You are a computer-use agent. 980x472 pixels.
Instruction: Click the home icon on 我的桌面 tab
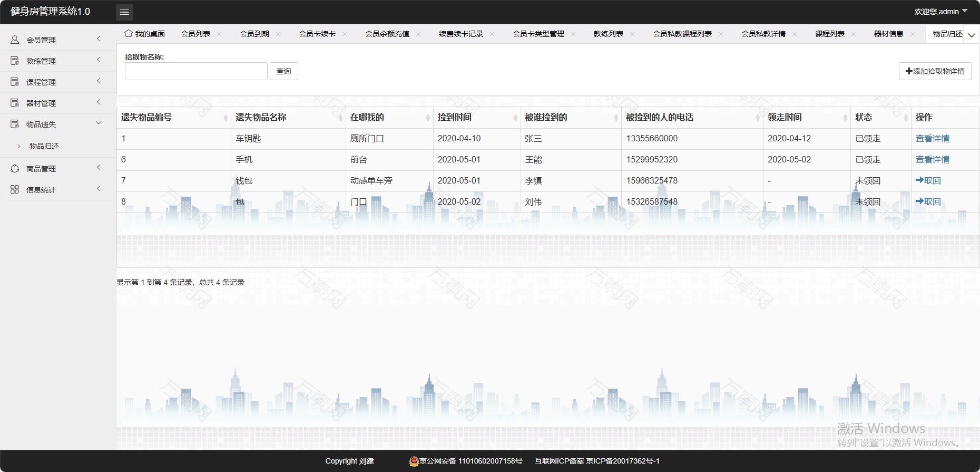click(129, 33)
